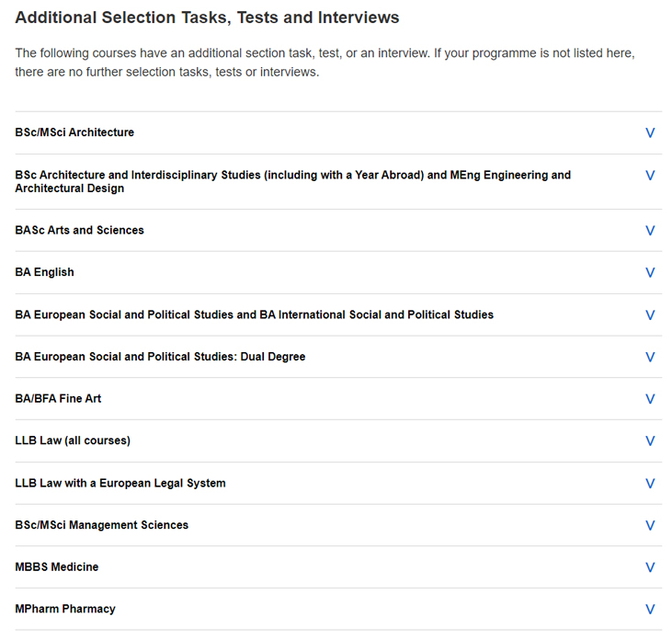
Task: Expand chevron for LLB Law with a European Legal System
Action: [650, 484]
